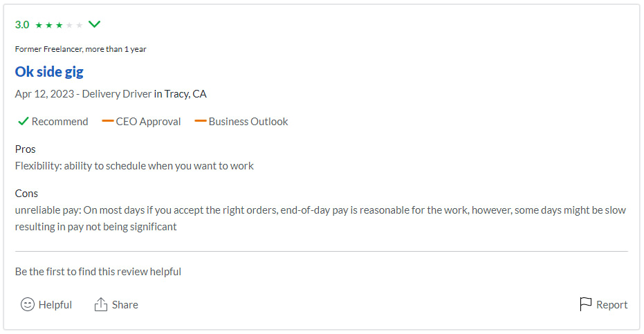Click the orange CEO Approval dash icon
Viewport: 644px width, 334px height.
tap(108, 121)
